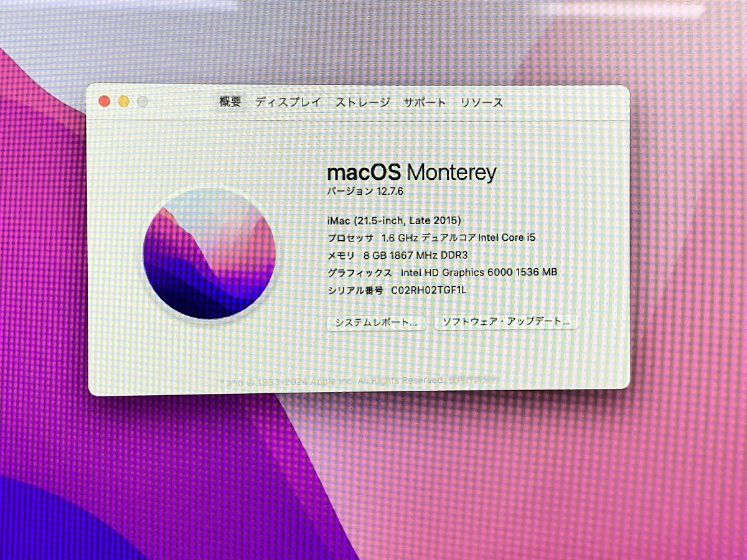Minimize the window with yellow button

[x=123, y=101]
